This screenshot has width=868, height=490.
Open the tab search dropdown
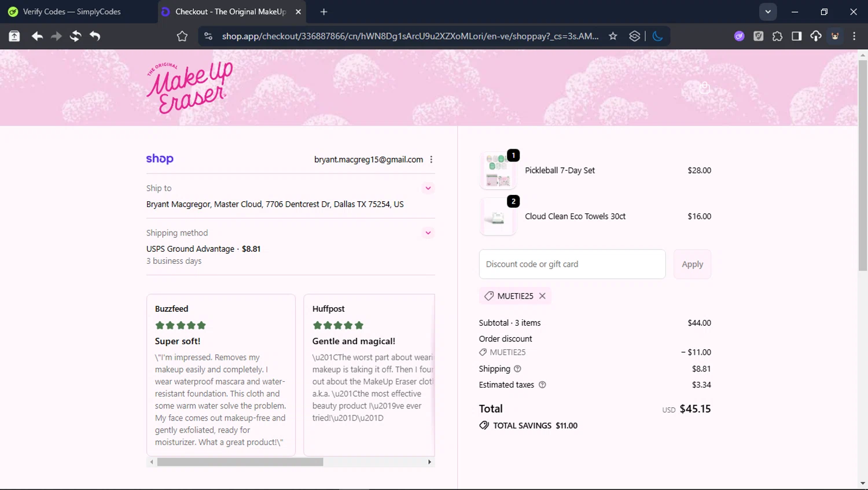point(768,12)
